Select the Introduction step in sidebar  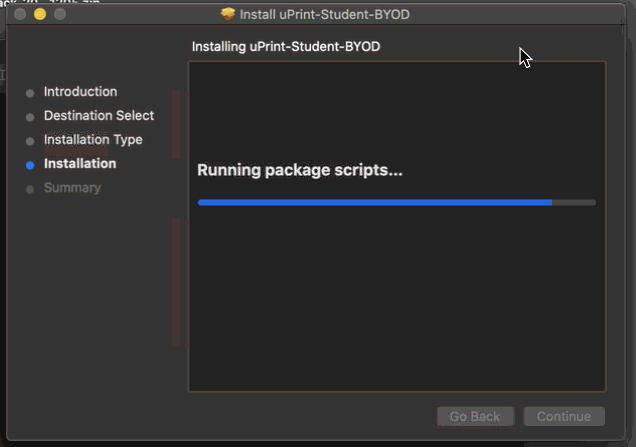pos(80,92)
